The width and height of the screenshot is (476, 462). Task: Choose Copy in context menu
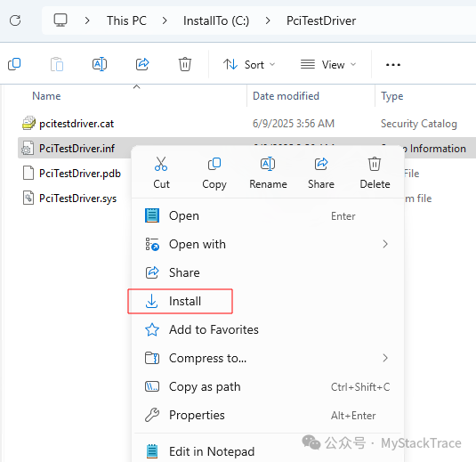214,173
